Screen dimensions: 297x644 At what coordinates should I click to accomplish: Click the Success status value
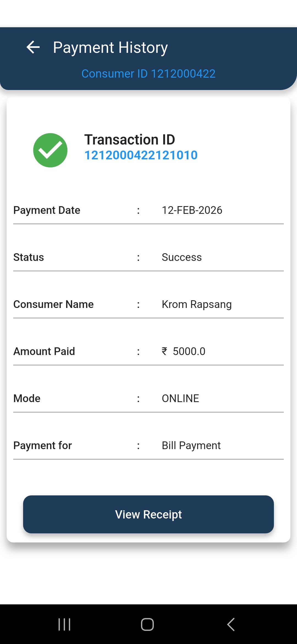coord(182,257)
